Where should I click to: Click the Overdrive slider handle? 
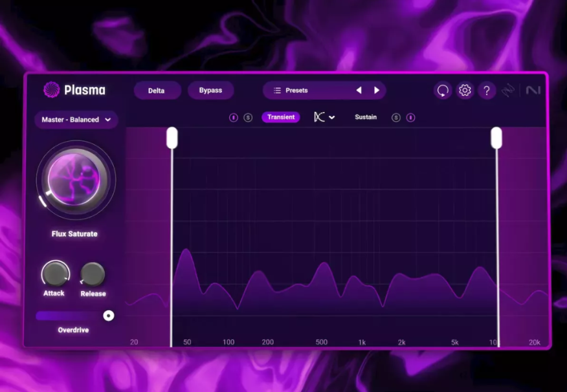[109, 316]
